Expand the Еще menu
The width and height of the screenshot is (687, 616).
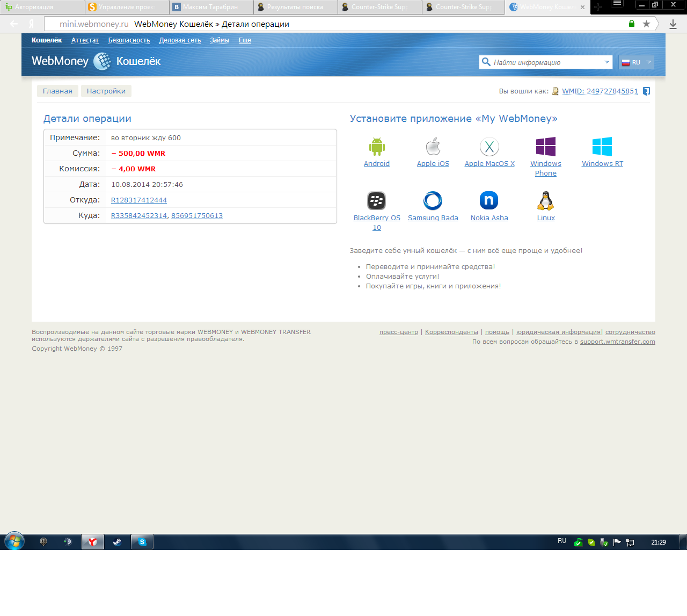click(245, 40)
